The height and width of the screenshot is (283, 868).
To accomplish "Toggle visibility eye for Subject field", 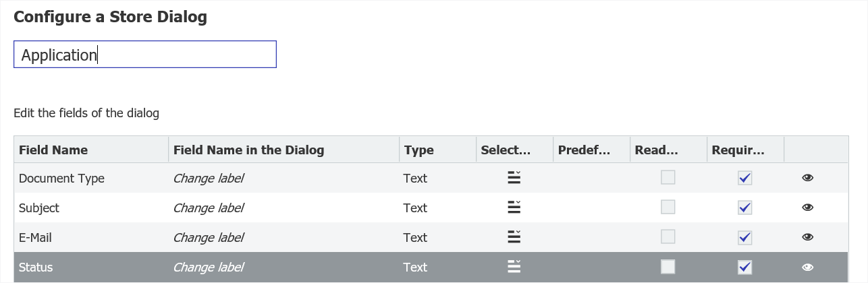I will 807,208.
